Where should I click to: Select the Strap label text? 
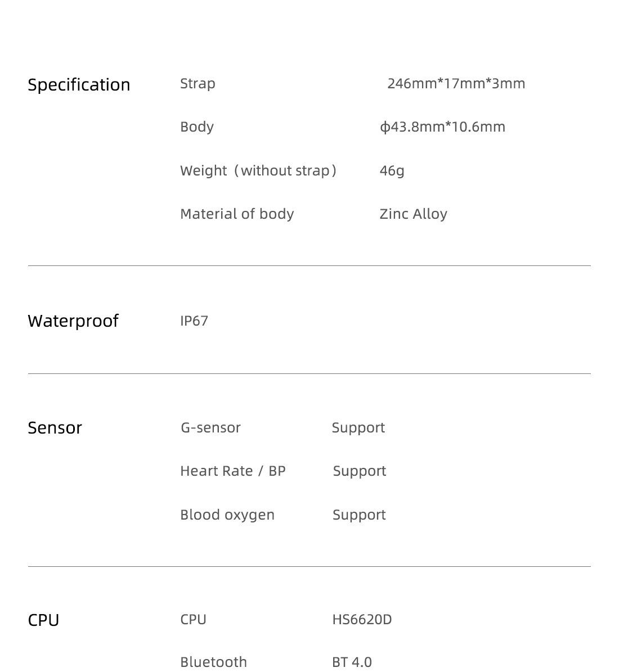click(198, 84)
